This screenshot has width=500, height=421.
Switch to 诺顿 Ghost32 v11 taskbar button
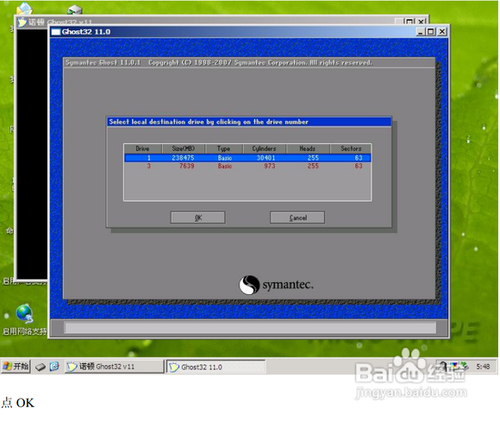click(x=114, y=367)
